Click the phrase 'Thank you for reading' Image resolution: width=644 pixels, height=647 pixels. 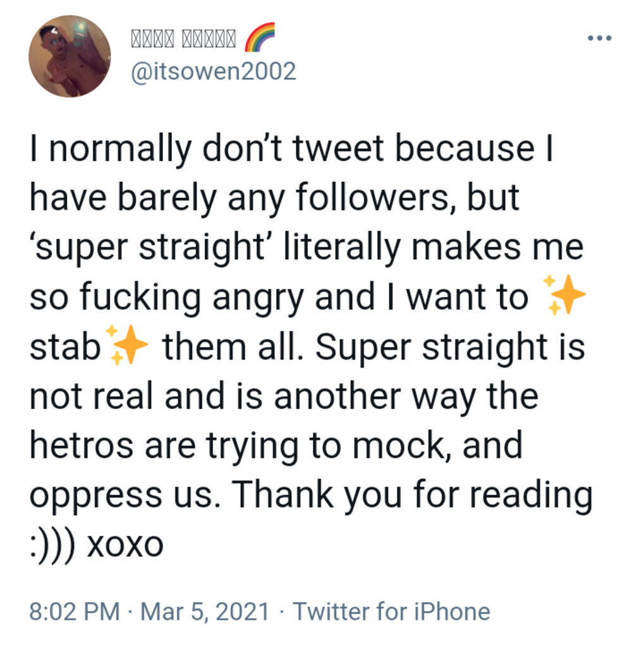tap(413, 495)
